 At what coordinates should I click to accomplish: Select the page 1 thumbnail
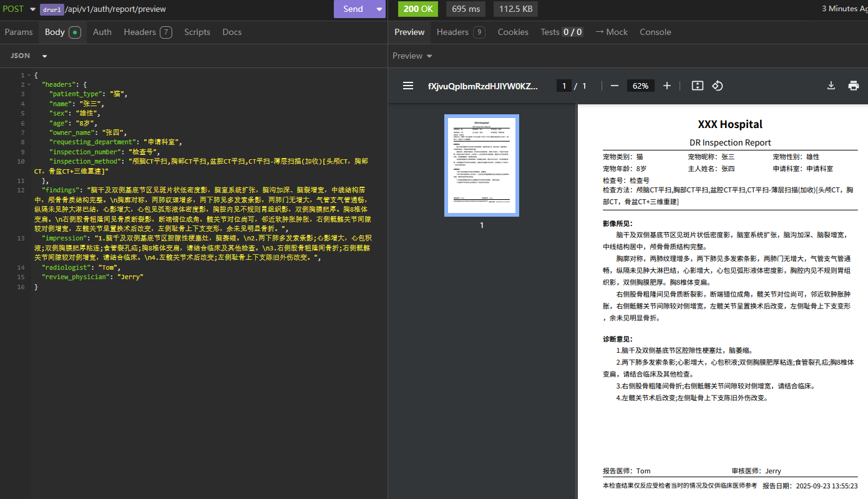(481, 166)
